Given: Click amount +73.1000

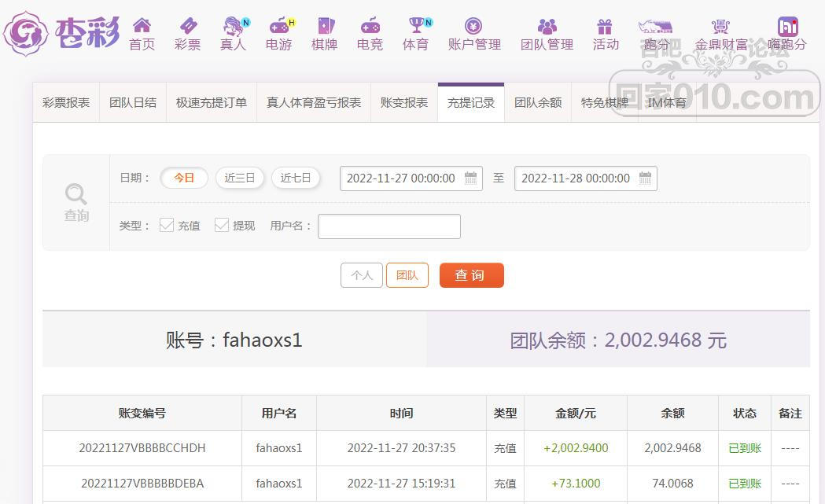Looking at the screenshot, I should click(576, 484).
